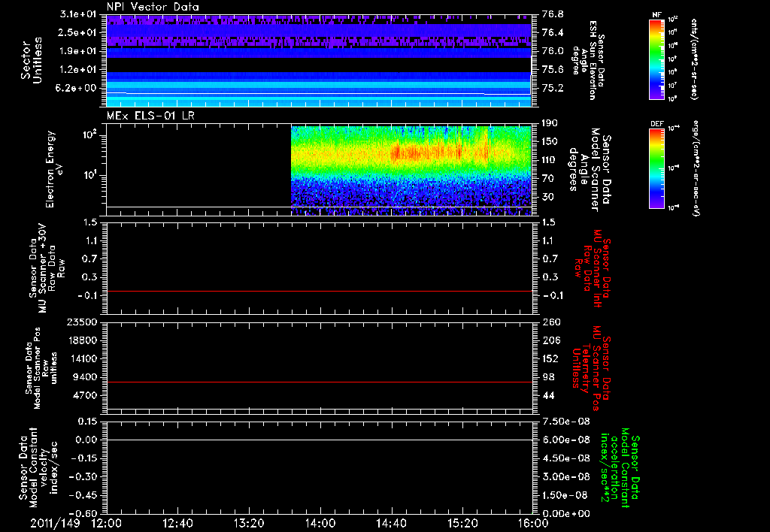Click the 14:00 time axis label
Image resolution: width=770 pixels, height=532 pixels.
(320, 523)
